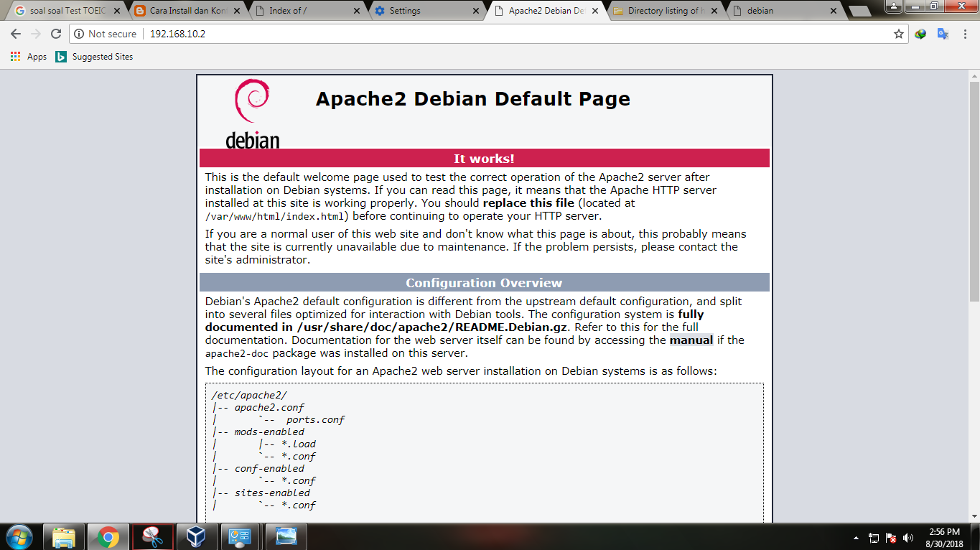Open Windows Explorer from the taskbar
Viewport: 980px width, 550px height.
pyautogui.click(x=64, y=536)
